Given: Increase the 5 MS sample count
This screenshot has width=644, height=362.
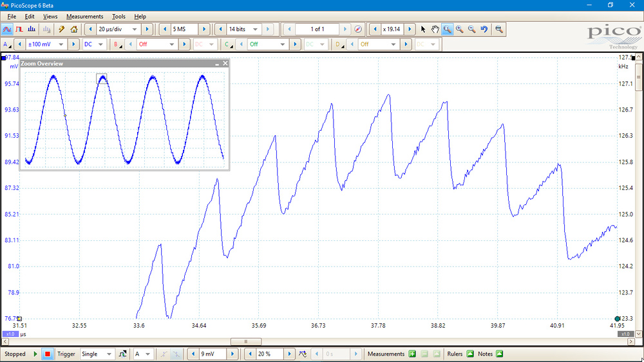Looking at the screenshot, I should click(204, 29).
